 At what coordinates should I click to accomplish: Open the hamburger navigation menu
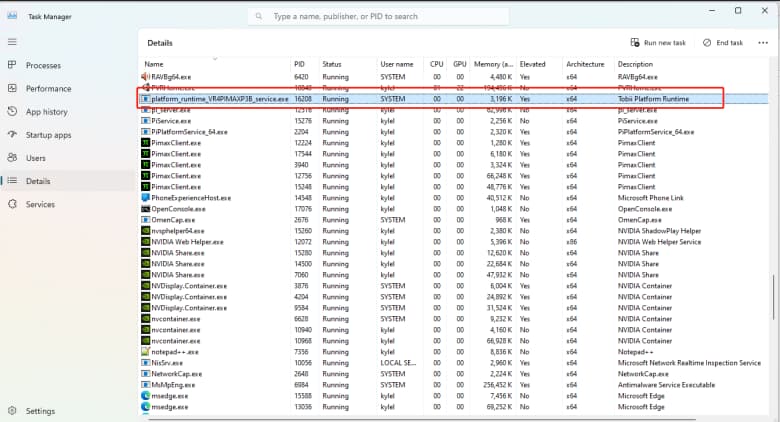point(12,42)
